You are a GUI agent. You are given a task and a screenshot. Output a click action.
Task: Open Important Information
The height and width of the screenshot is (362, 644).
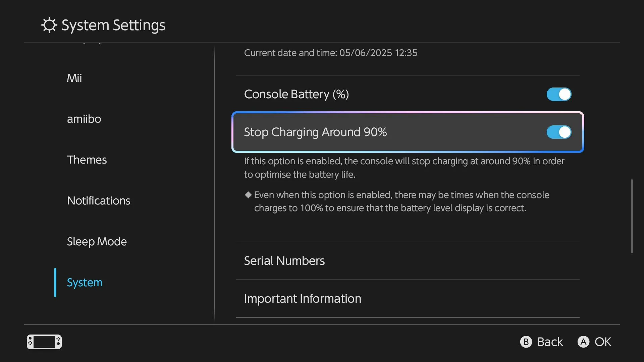(302, 299)
